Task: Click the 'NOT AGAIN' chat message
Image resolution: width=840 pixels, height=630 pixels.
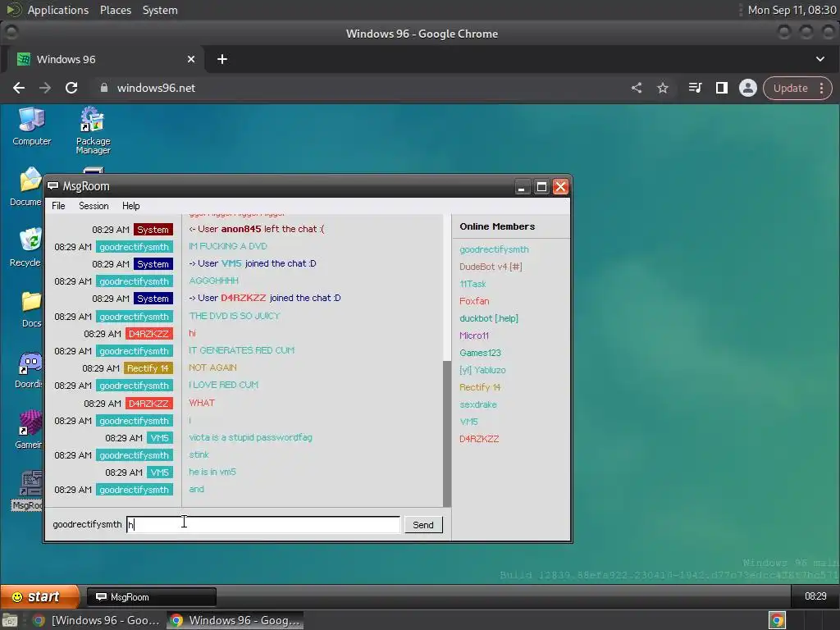Action: (212, 367)
